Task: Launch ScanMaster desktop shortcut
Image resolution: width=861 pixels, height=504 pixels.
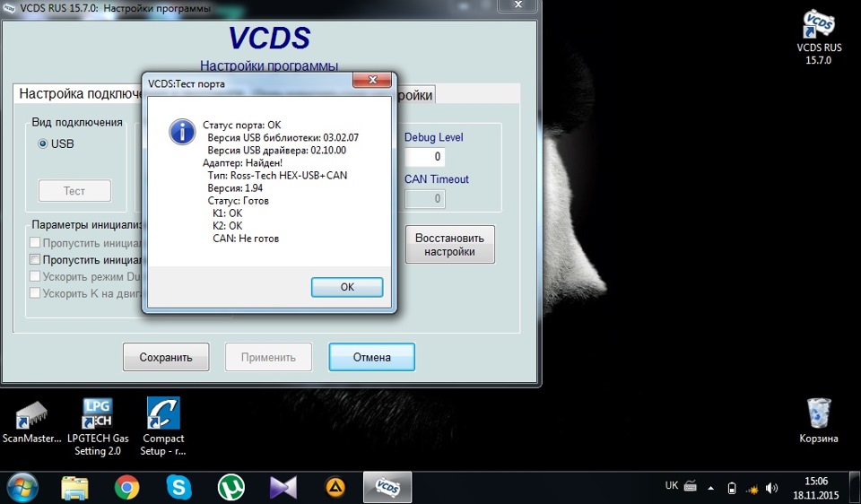Action: 32,421
